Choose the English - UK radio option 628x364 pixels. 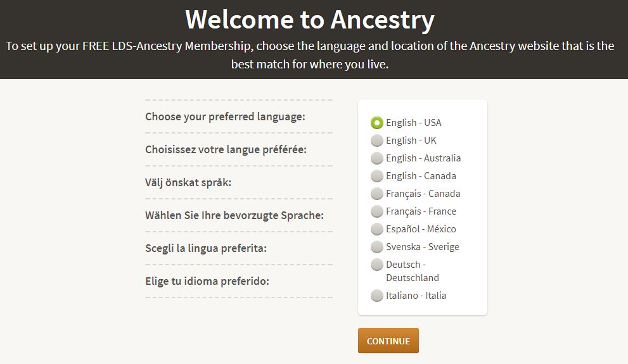(377, 141)
